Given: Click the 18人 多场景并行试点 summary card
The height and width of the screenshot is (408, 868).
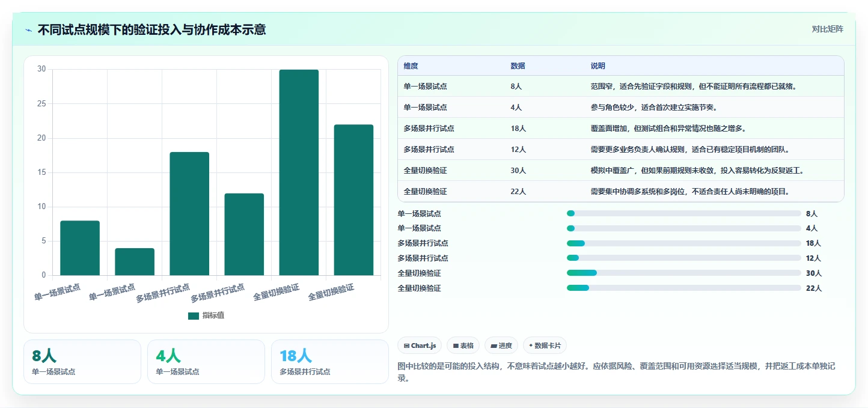Looking at the screenshot, I should click(x=330, y=362).
